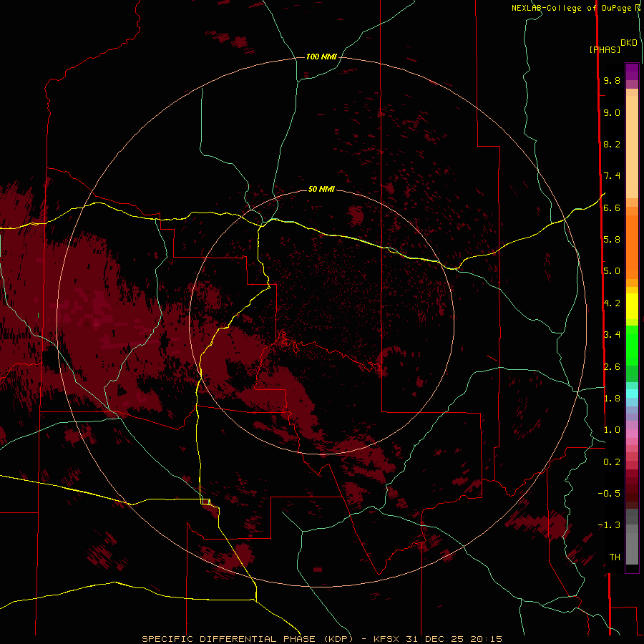This screenshot has width=644, height=644.
Task: Select the 0.2 value on the legend
Action: pos(612,462)
